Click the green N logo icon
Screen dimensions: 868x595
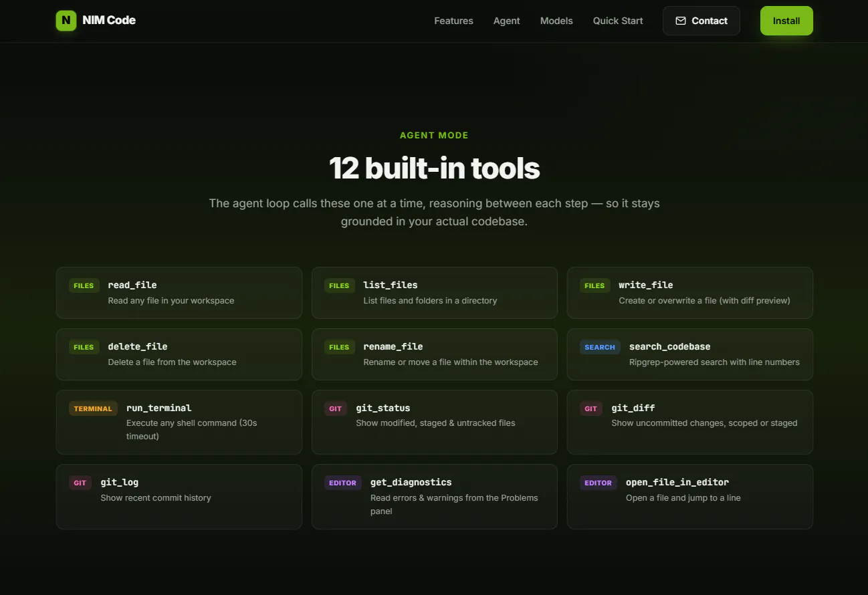[66, 21]
